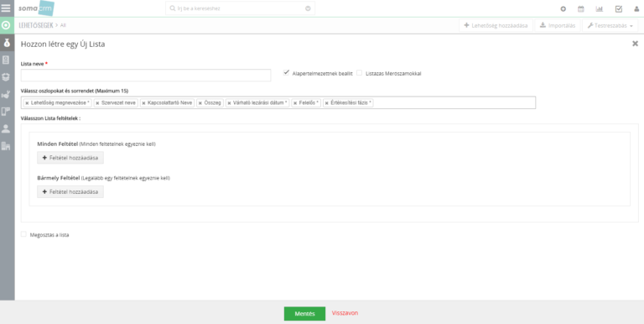Close the new list dialog
This screenshot has height=324, width=644.
[x=635, y=44]
